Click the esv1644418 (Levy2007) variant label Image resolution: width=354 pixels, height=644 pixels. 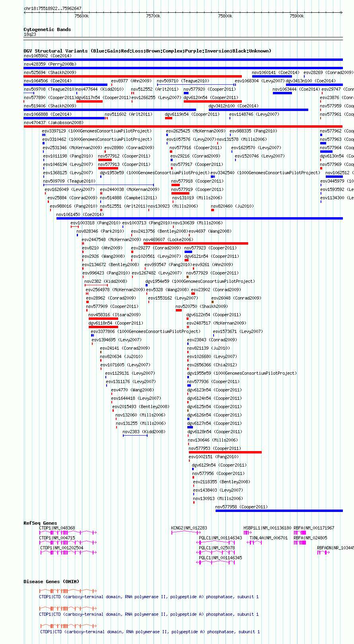[x=136, y=398]
